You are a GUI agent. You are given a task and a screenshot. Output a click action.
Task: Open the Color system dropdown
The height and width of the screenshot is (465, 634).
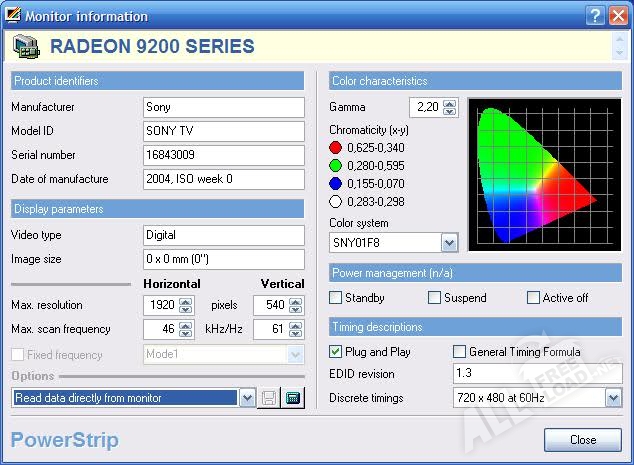(449, 242)
